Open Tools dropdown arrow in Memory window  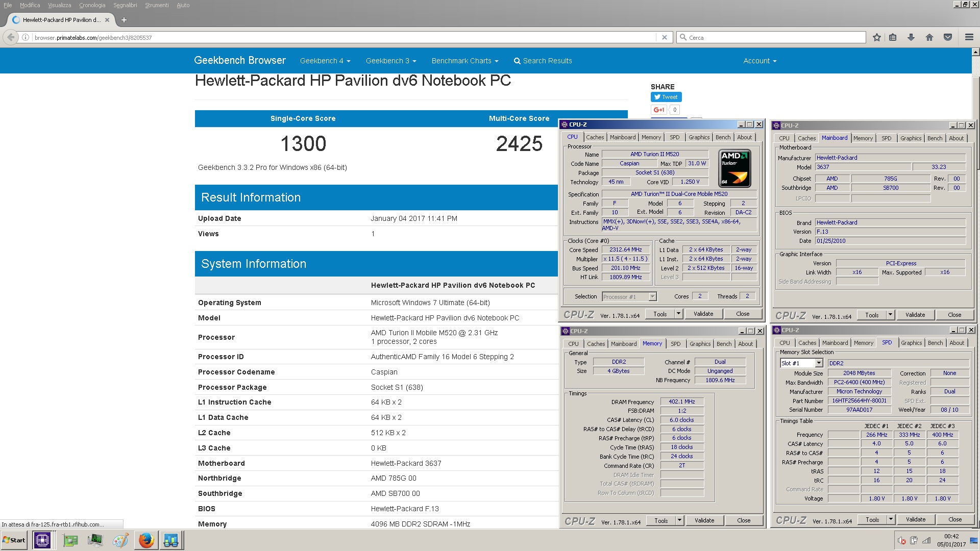(x=679, y=520)
